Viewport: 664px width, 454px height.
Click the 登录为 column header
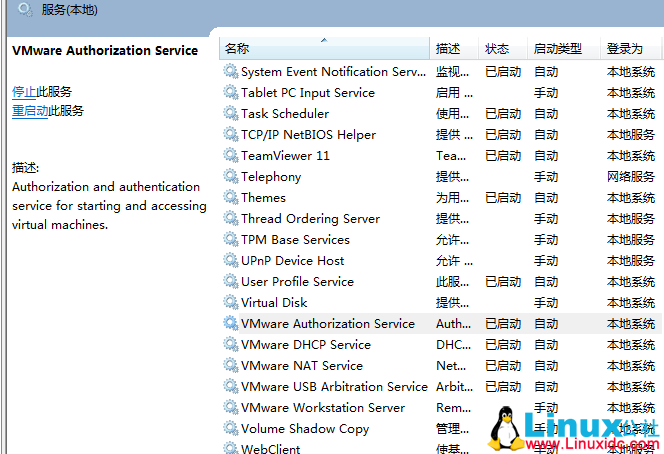click(624, 49)
